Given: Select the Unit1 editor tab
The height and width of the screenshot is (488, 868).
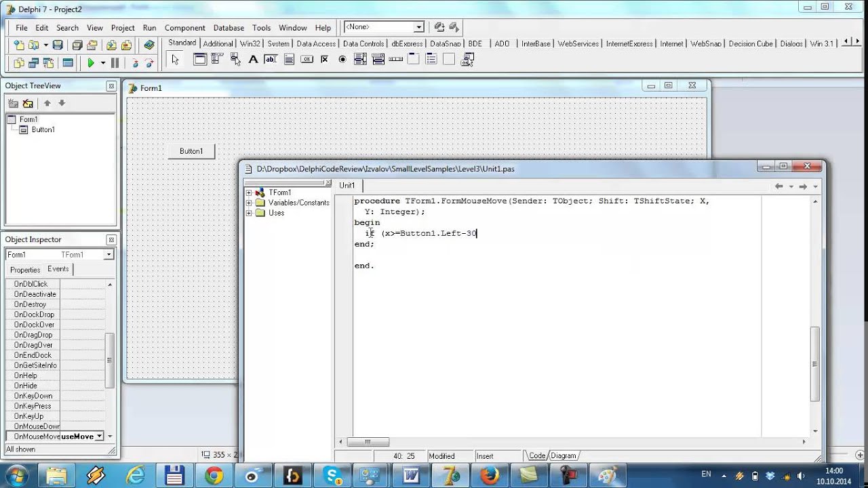Looking at the screenshot, I should point(347,186).
